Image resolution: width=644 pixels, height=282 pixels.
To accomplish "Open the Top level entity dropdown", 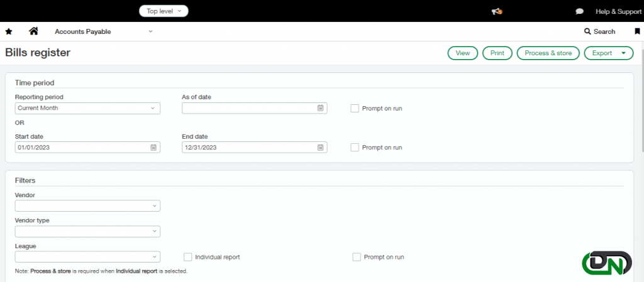I will pyautogui.click(x=164, y=11).
